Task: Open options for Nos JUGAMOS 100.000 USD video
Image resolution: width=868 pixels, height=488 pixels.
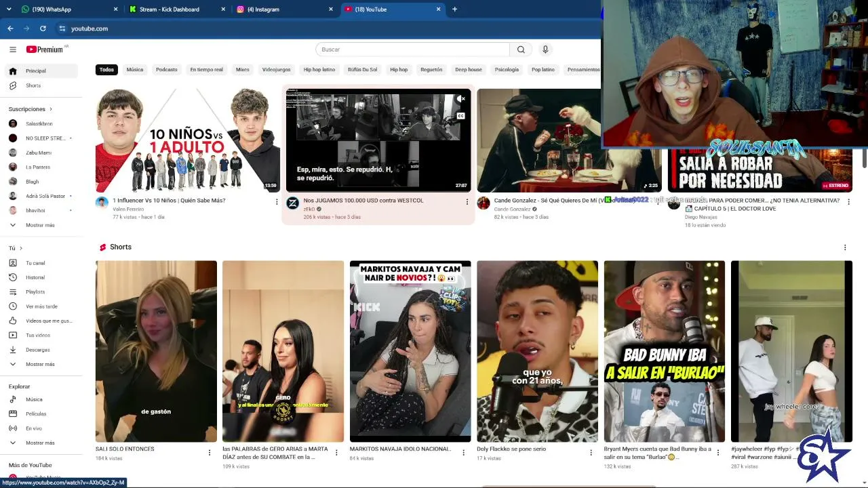Action: click(467, 201)
